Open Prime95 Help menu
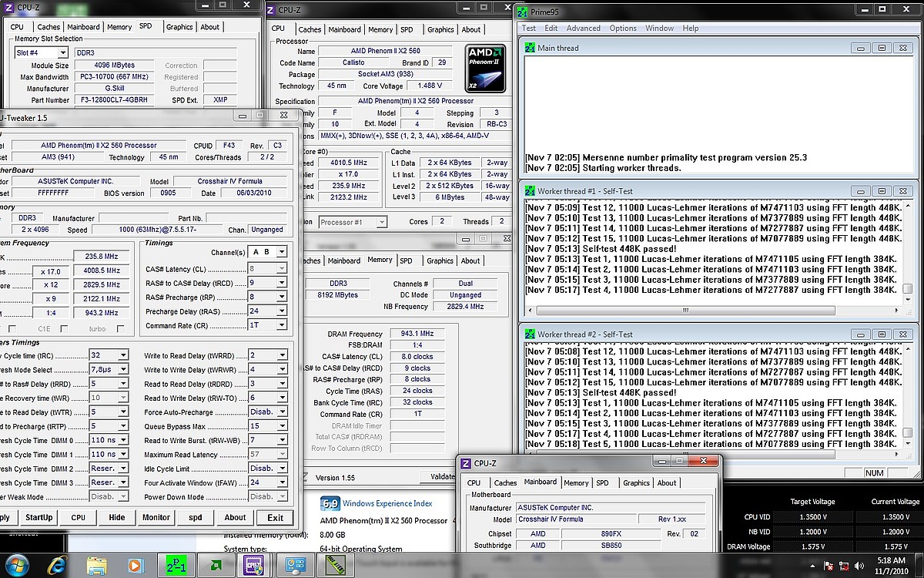The height and width of the screenshot is (578, 924). (691, 29)
